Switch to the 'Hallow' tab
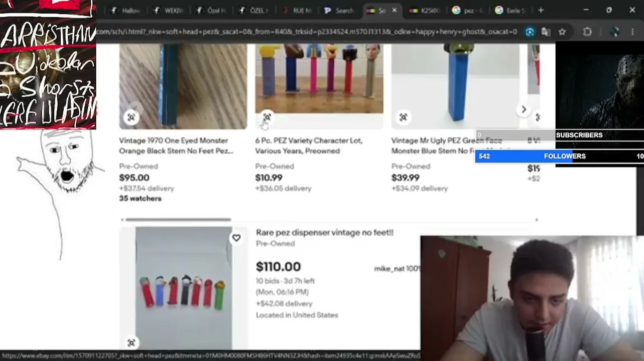Screen dimensions: 644x361 [126, 11]
